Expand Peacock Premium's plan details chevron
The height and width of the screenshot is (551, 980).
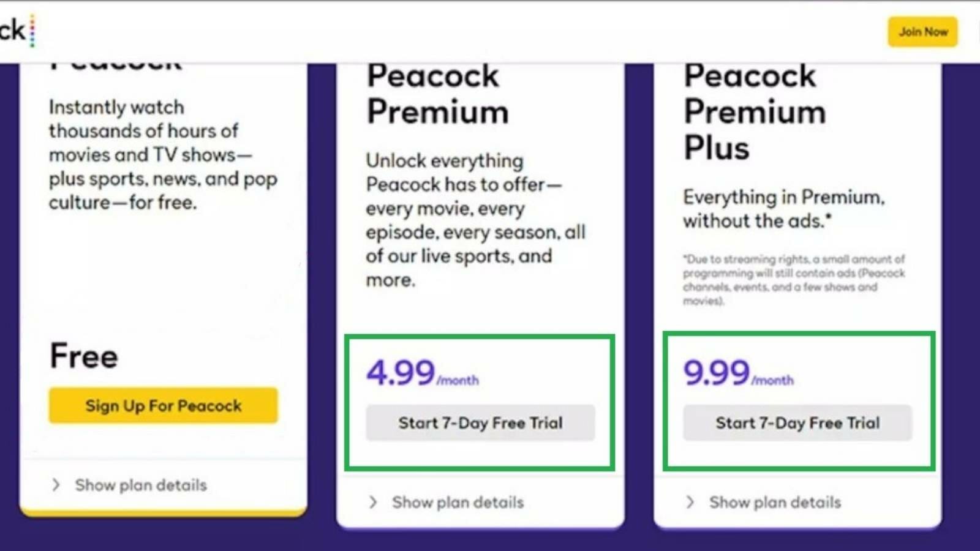pyautogui.click(x=373, y=502)
